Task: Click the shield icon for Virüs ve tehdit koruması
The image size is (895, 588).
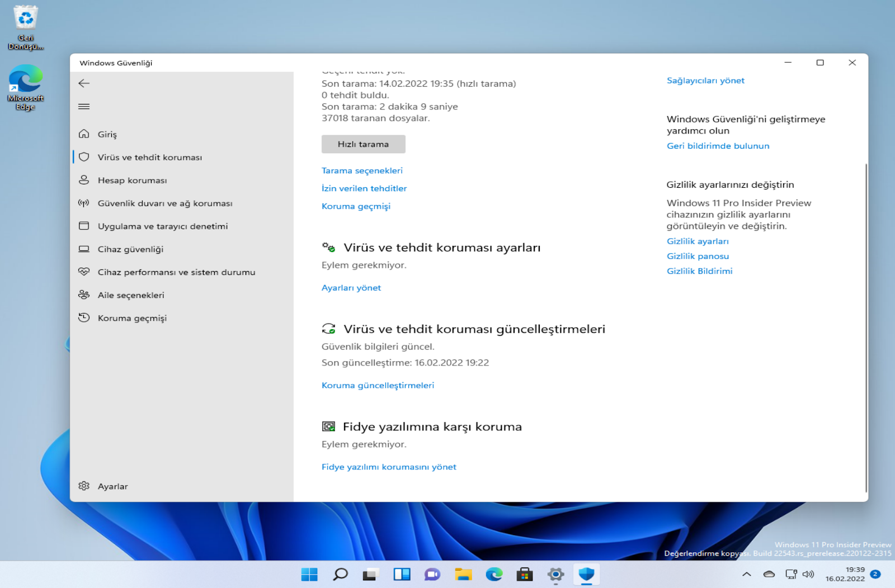Action: (84, 157)
